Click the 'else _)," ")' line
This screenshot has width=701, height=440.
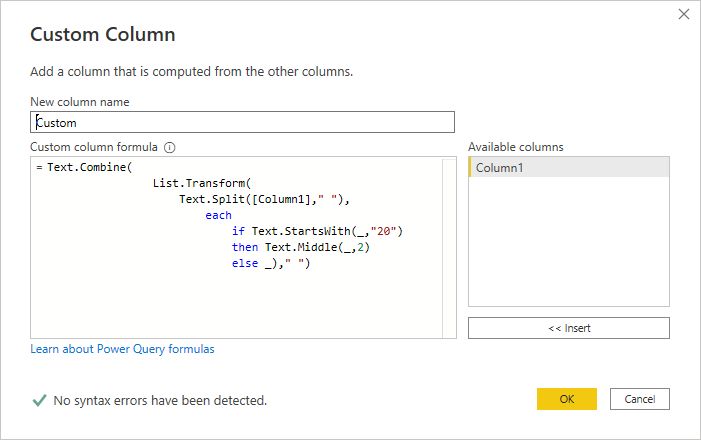tap(270, 263)
